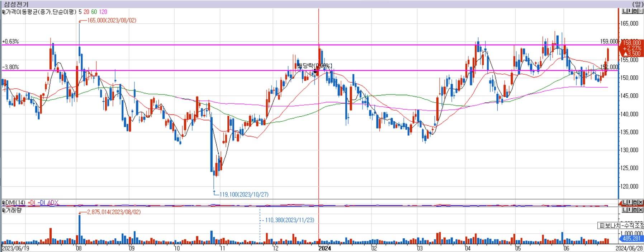Close the 거래량 volume panel
The width and height of the screenshot is (644, 252).
pos(640,210)
